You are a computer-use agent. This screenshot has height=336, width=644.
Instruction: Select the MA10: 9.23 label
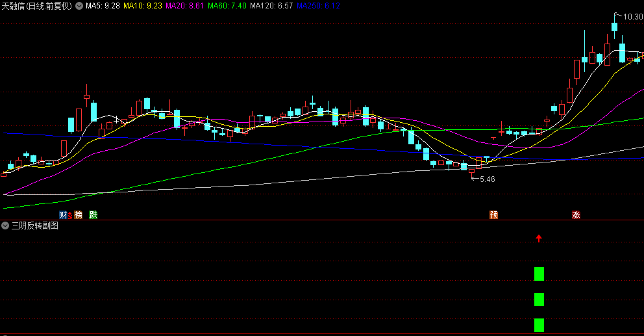(x=143, y=6)
